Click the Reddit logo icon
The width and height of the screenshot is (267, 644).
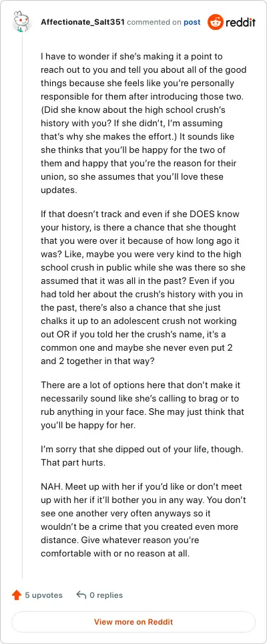[x=216, y=22]
